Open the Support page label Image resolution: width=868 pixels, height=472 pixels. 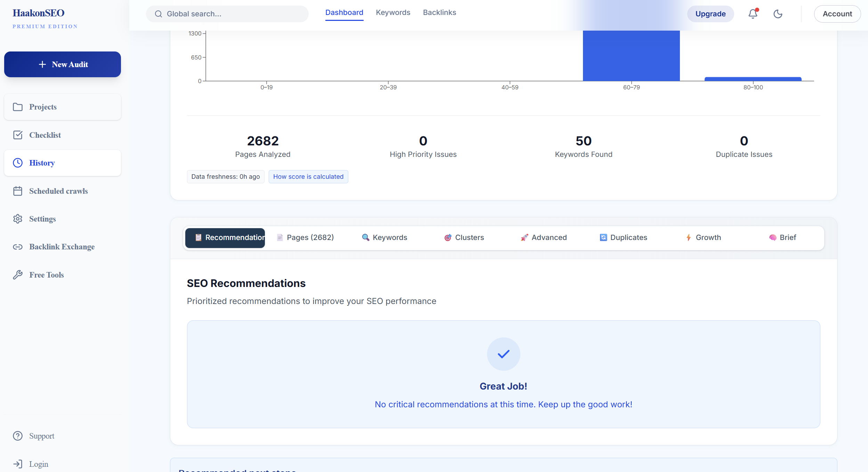[42, 436]
